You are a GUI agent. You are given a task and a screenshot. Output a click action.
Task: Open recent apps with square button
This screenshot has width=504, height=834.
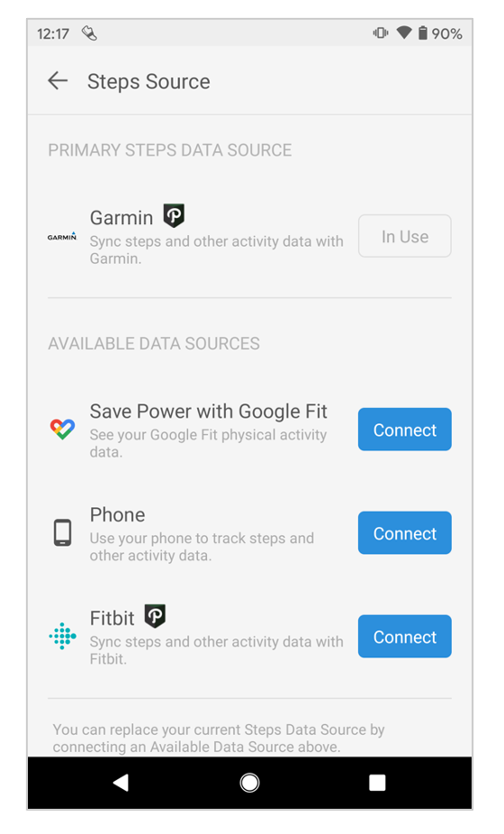click(x=377, y=783)
